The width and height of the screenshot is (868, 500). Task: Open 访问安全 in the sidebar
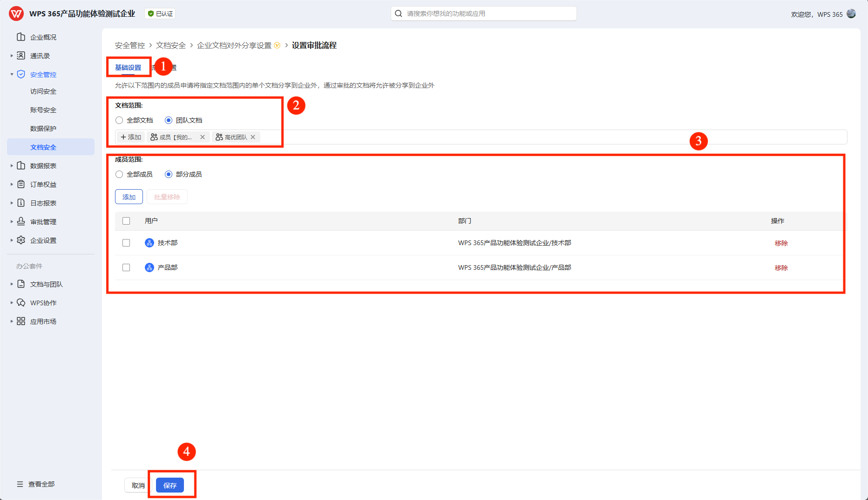(43, 91)
